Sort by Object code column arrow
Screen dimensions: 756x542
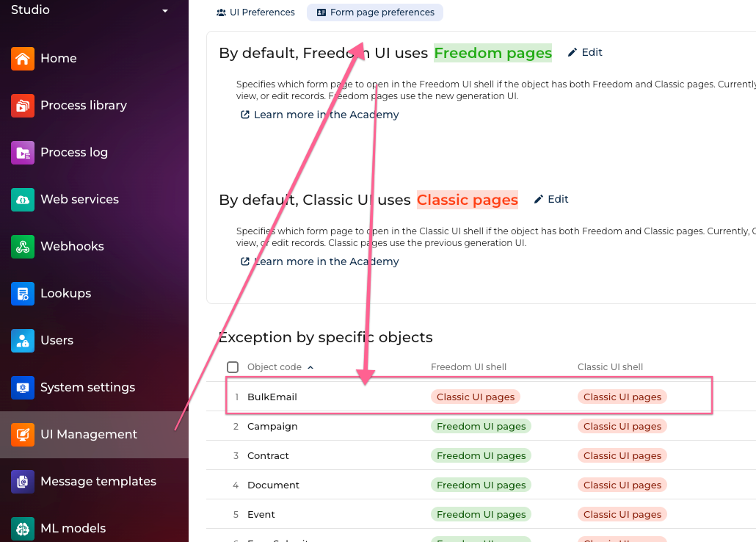(310, 367)
